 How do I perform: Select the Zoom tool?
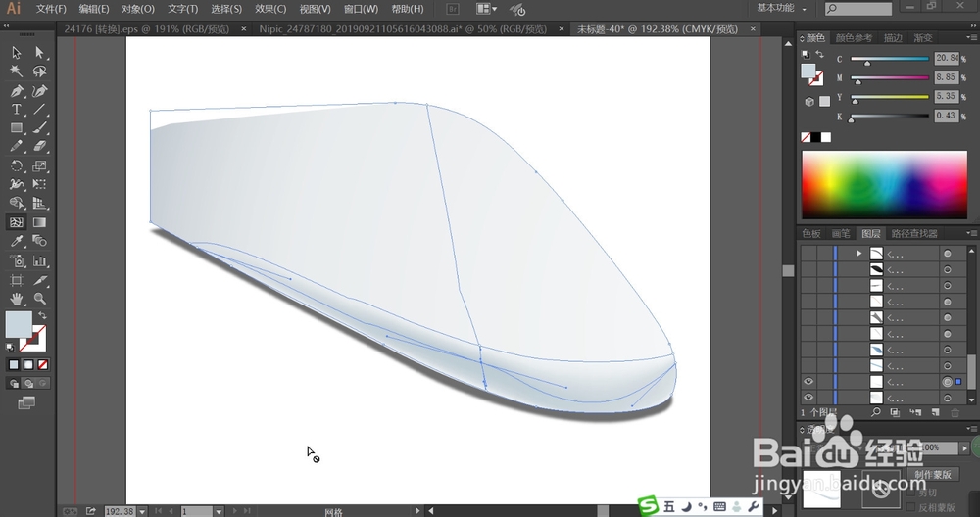tap(40, 299)
